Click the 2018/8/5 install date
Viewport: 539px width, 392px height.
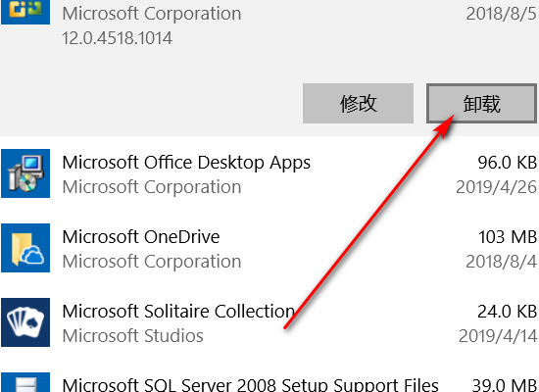tap(501, 14)
